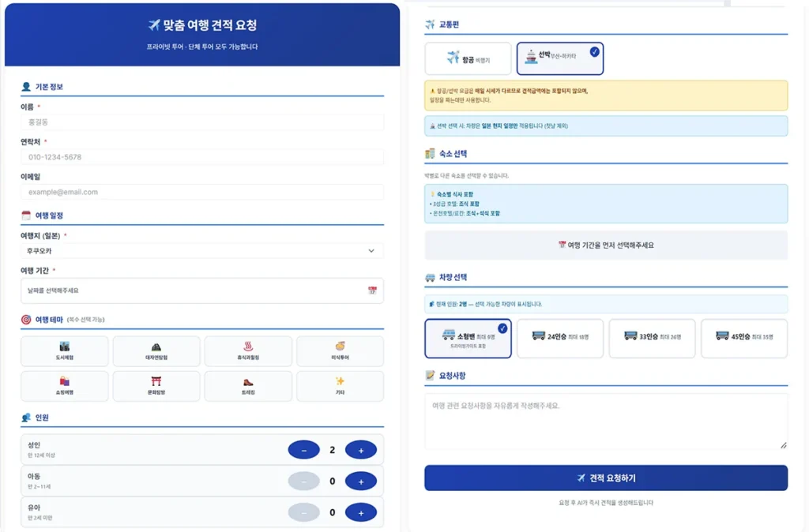Click the airplane icon in the blue header title
809x532 pixels.
pos(154,24)
